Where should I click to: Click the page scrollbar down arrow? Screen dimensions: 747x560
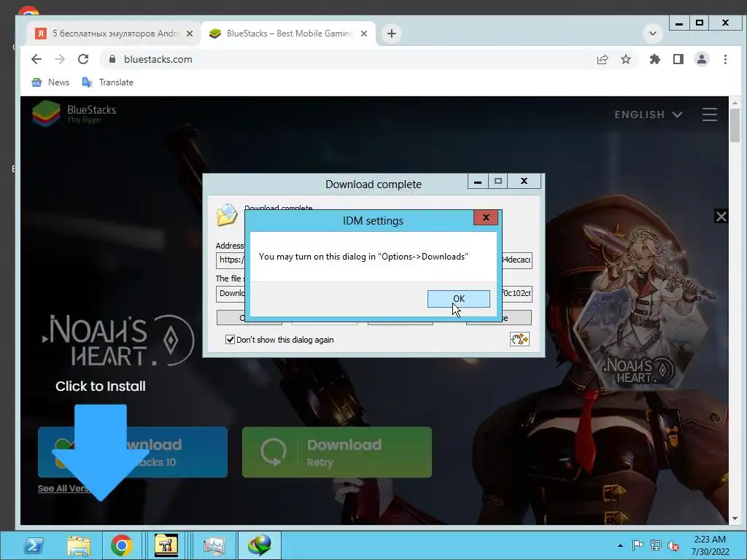(x=735, y=518)
